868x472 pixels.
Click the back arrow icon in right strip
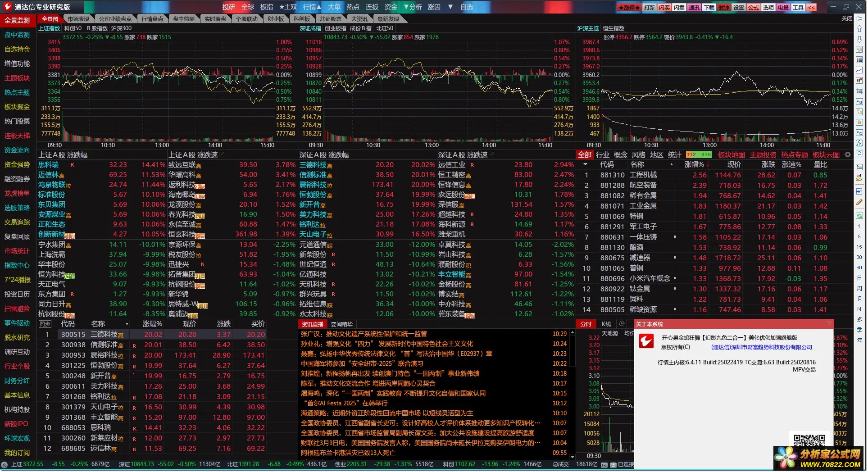pyautogui.click(x=859, y=18)
